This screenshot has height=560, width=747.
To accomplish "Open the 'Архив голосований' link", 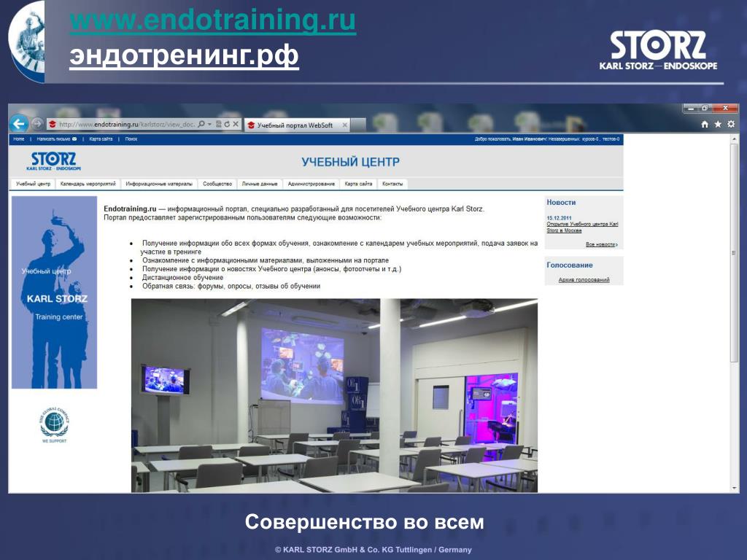I will tap(584, 280).
